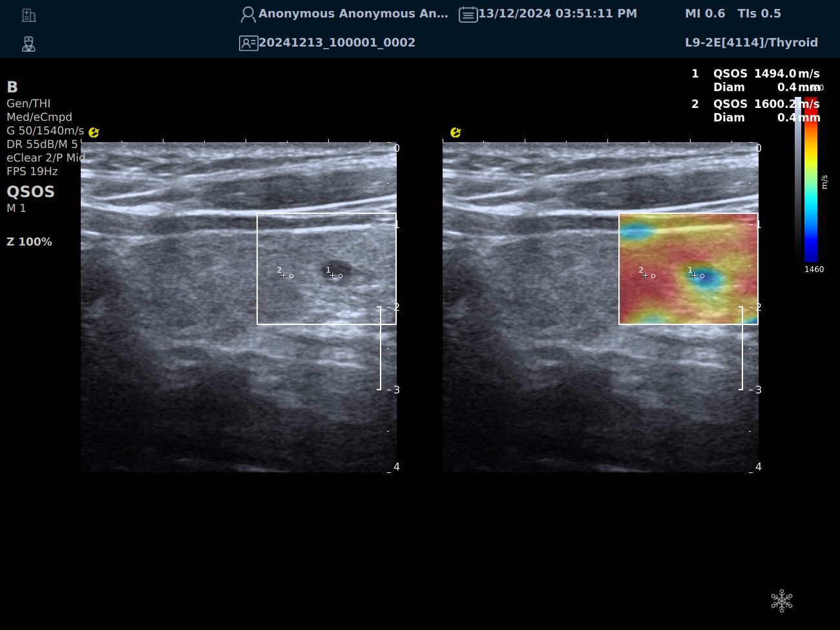
Task: Click the patient silhouette icon
Action: coord(247,14)
